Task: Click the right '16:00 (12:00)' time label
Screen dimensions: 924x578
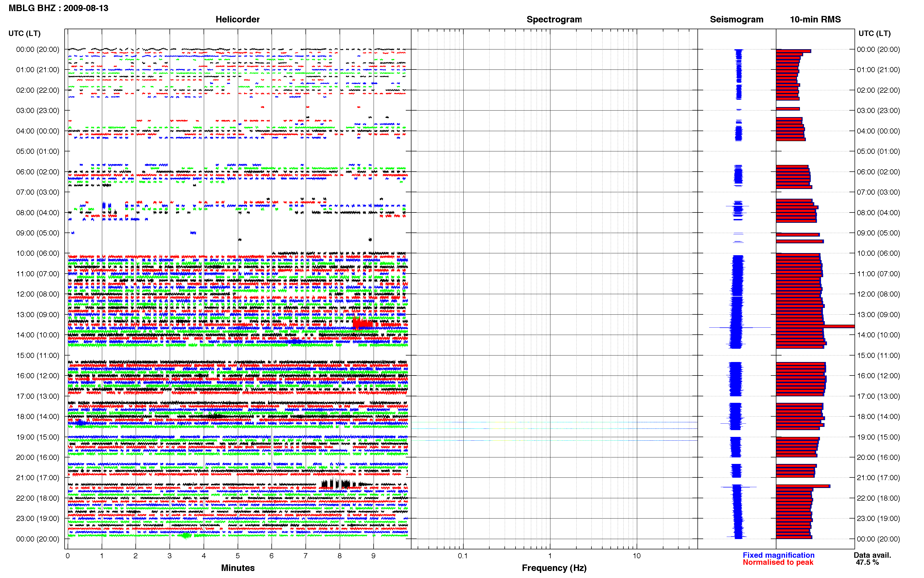Action: pyautogui.click(x=878, y=376)
